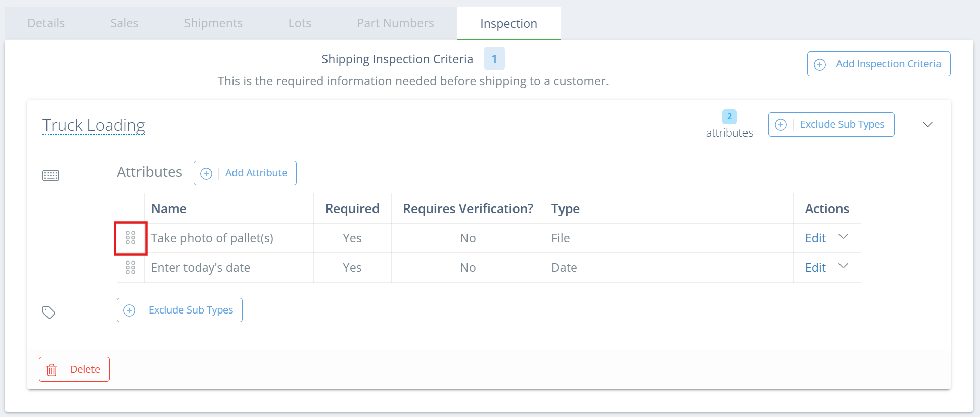The width and height of the screenshot is (980, 417).
Task: Click the plus icon in Add Attribute
Action: 206,174
